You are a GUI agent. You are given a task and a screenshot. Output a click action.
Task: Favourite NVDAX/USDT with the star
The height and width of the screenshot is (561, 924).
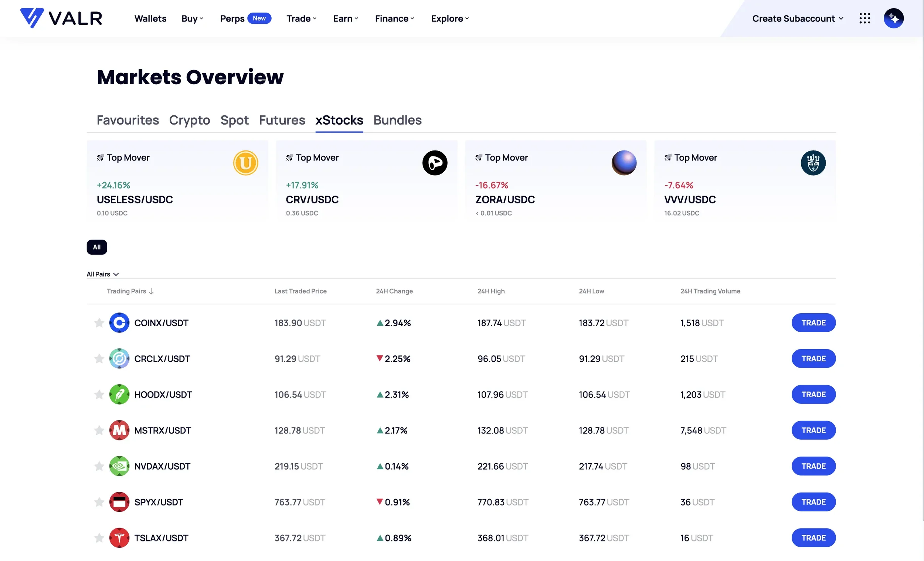coord(99,466)
